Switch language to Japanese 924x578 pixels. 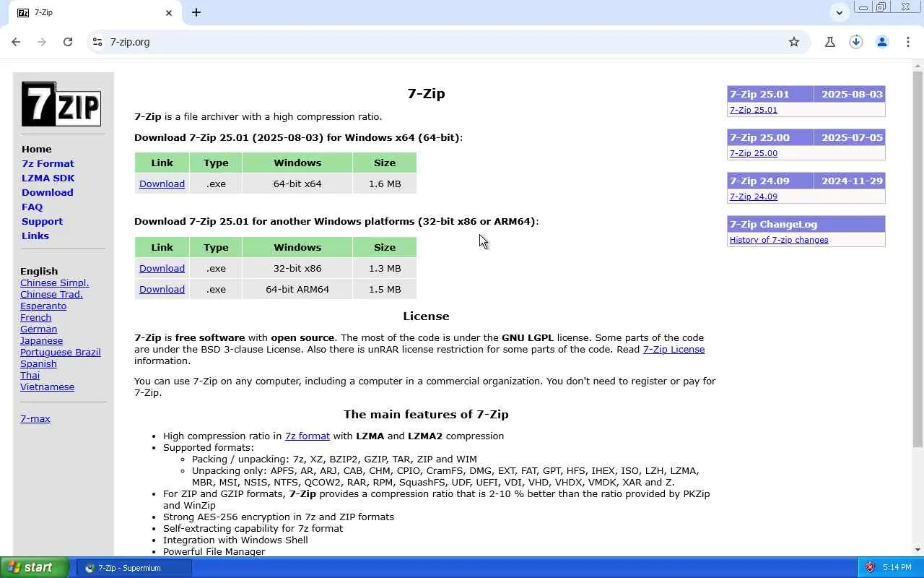point(41,340)
